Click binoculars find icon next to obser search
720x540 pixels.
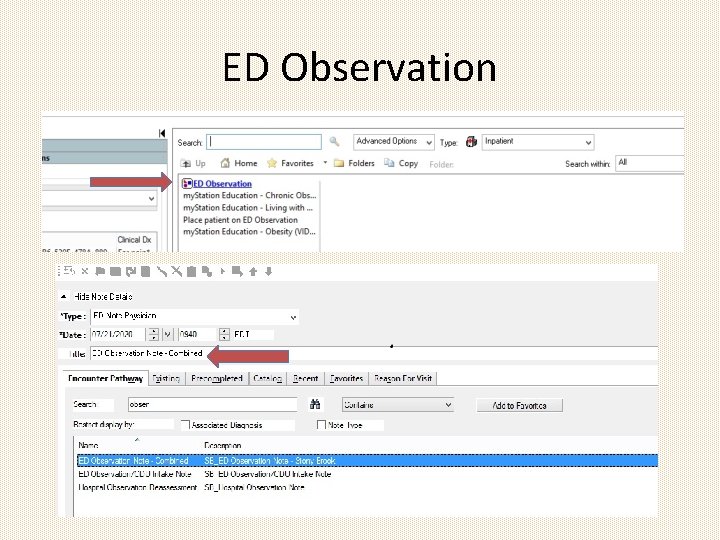click(315, 405)
